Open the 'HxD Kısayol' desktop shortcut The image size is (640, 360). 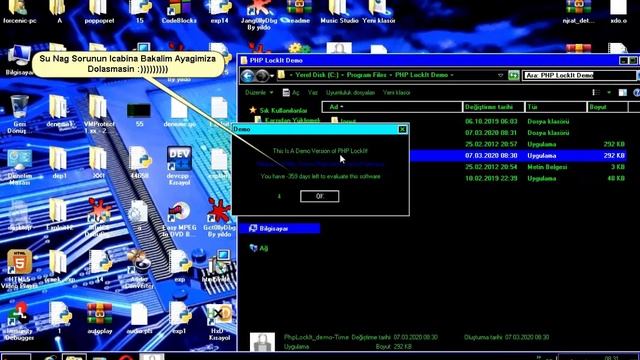click(220, 322)
